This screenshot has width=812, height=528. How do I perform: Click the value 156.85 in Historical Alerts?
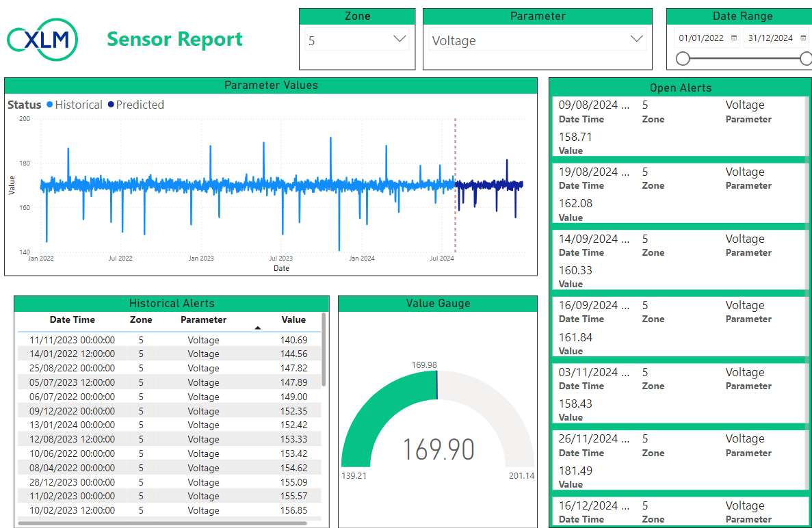293,510
